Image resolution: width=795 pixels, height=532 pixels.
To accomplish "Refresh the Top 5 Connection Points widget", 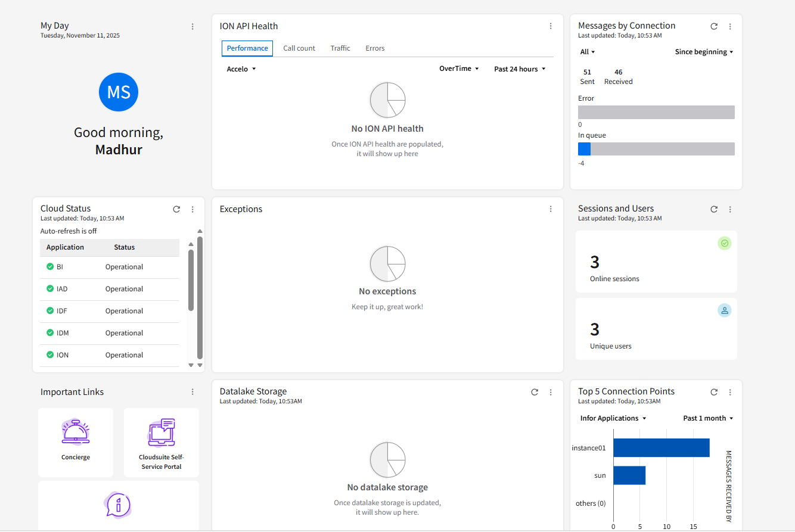I will click(x=713, y=392).
